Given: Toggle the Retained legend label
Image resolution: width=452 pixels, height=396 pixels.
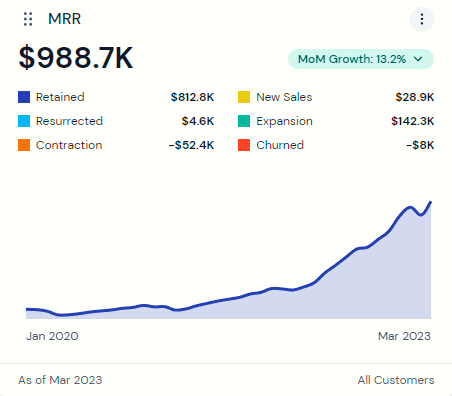Looking at the screenshot, I should click(x=60, y=97).
